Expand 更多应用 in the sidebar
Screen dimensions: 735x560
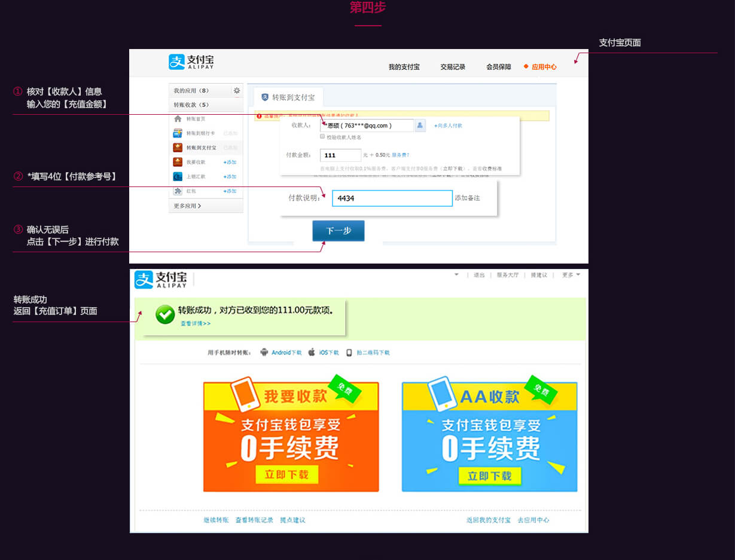point(187,206)
